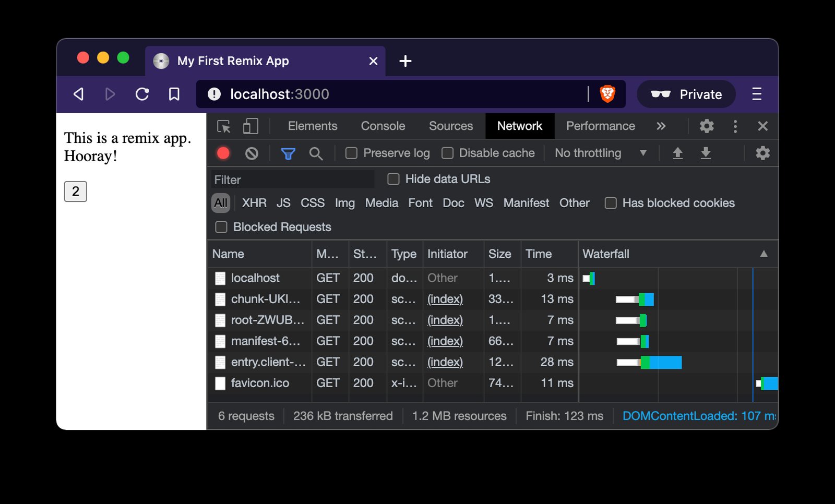Filter requests by Doc

click(x=454, y=203)
